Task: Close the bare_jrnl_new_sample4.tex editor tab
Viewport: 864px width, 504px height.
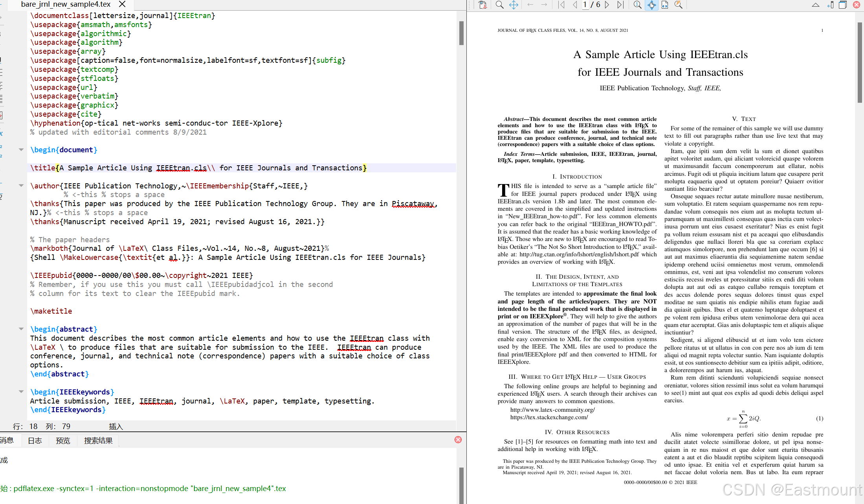Action: (x=122, y=4)
